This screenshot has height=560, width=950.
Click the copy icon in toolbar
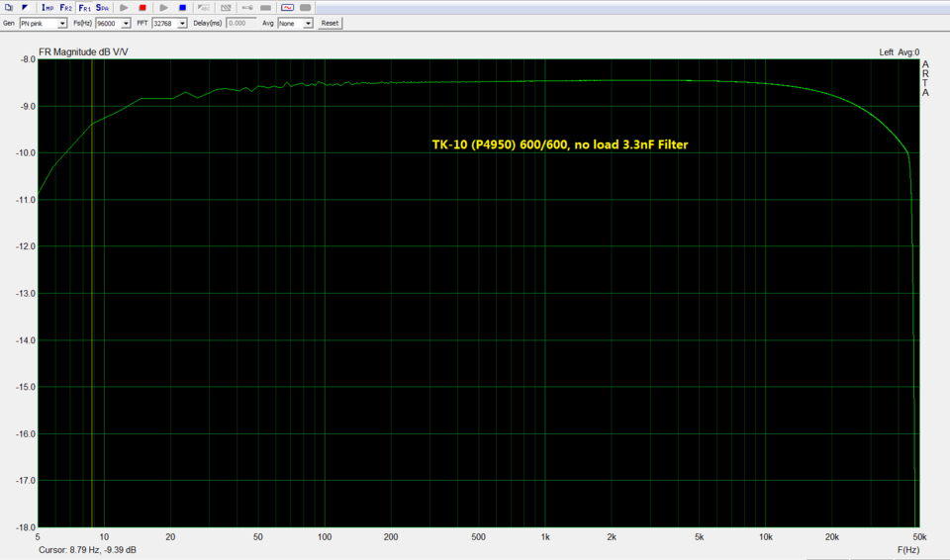[9, 7]
